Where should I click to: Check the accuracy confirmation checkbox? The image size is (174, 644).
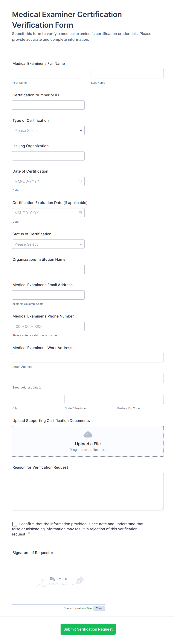pos(15,524)
